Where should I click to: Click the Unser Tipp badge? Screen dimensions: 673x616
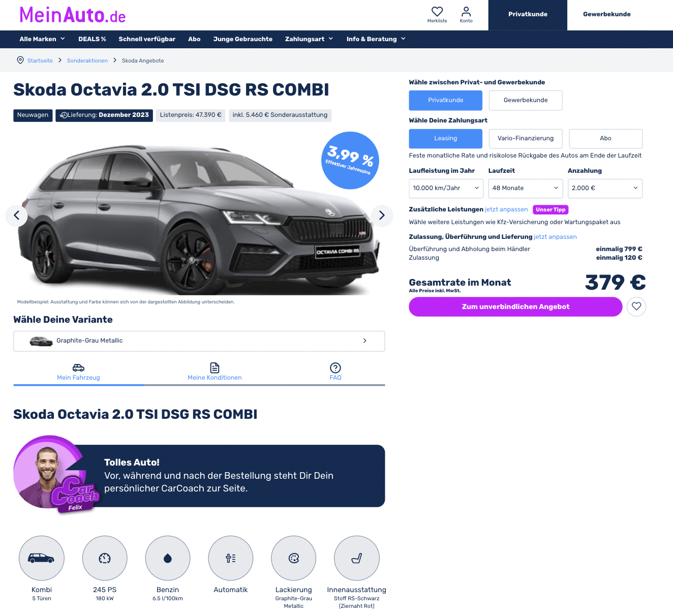550,209
